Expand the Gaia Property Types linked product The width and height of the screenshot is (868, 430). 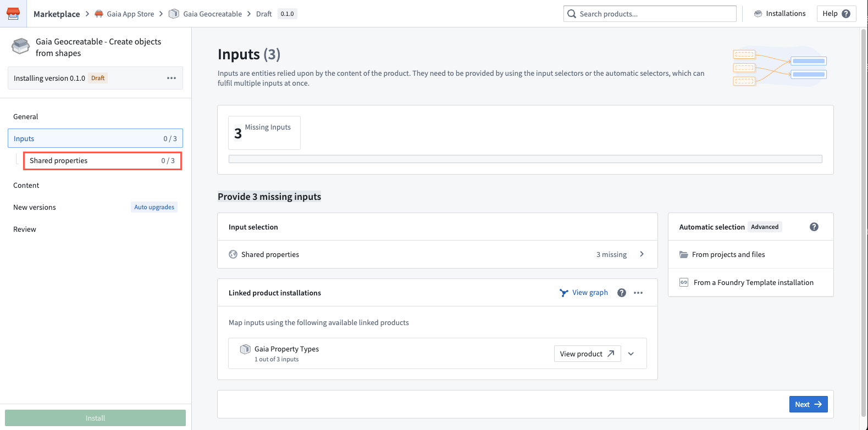point(631,354)
